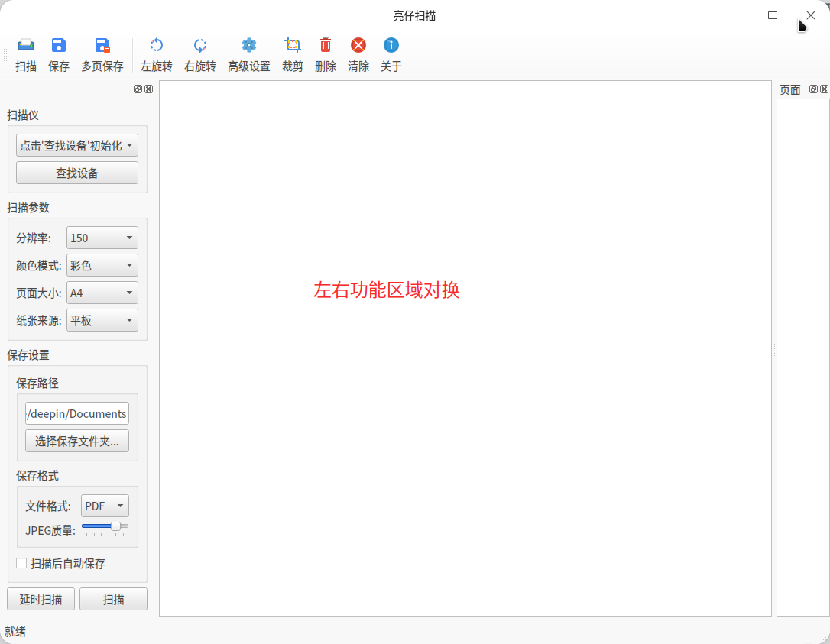This screenshot has height=644, width=830.
Task: Rotate image right with 右旋转
Action: (199, 46)
